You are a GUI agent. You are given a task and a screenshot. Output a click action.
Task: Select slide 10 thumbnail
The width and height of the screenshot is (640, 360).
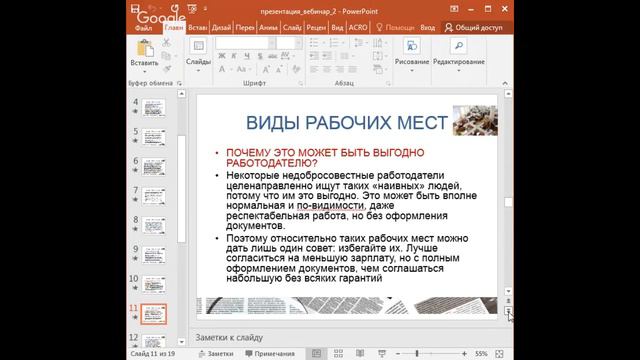(154, 284)
